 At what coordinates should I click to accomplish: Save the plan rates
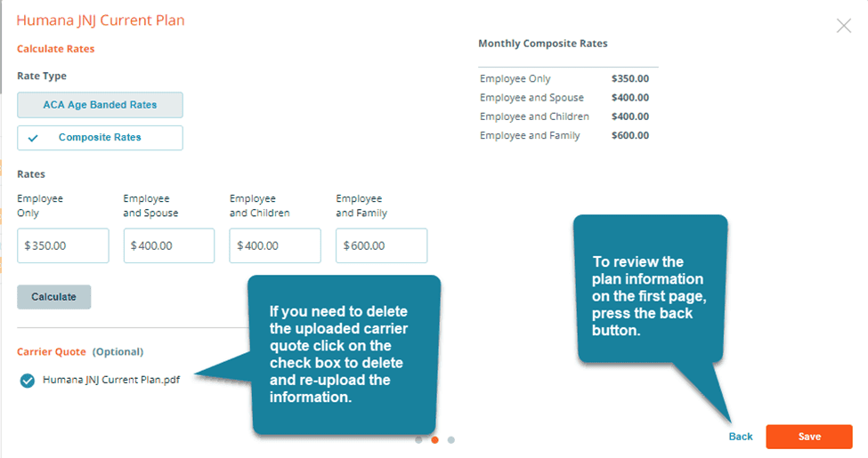(x=809, y=437)
